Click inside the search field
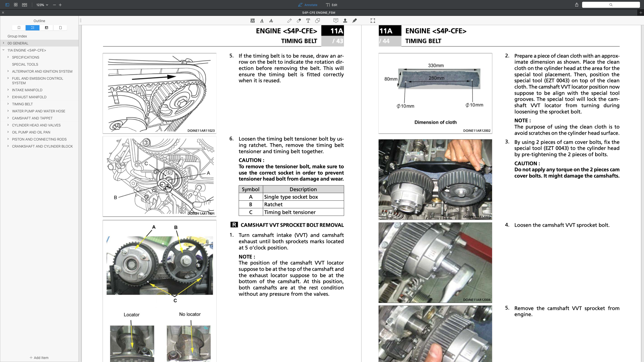644x362 pixels. click(x=611, y=5)
